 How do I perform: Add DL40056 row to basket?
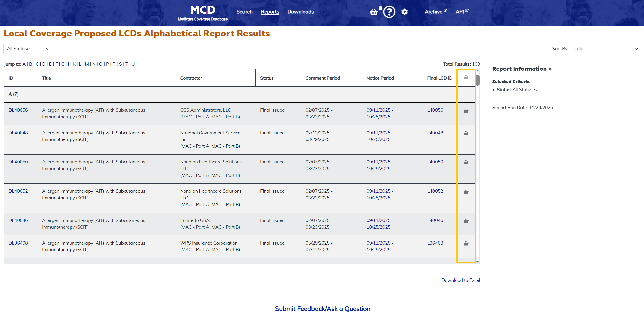pyautogui.click(x=466, y=111)
